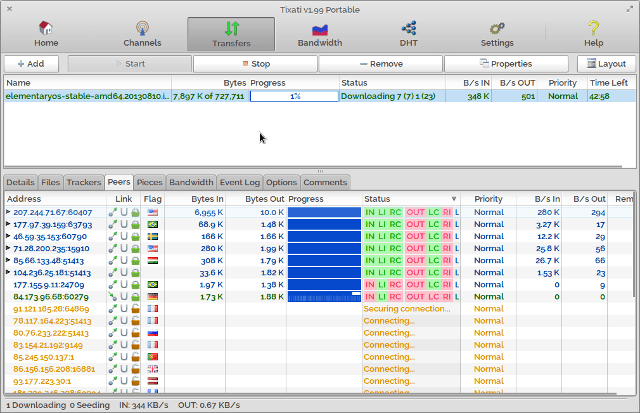The width and height of the screenshot is (640, 413).
Task: Open Help with the question mark icon
Action: pyautogui.click(x=593, y=33)
